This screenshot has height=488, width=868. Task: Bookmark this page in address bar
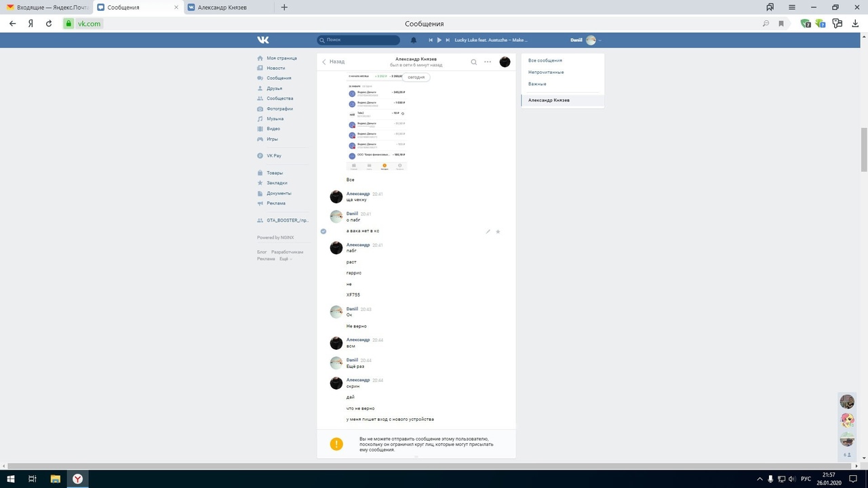(x=781, y=24)
